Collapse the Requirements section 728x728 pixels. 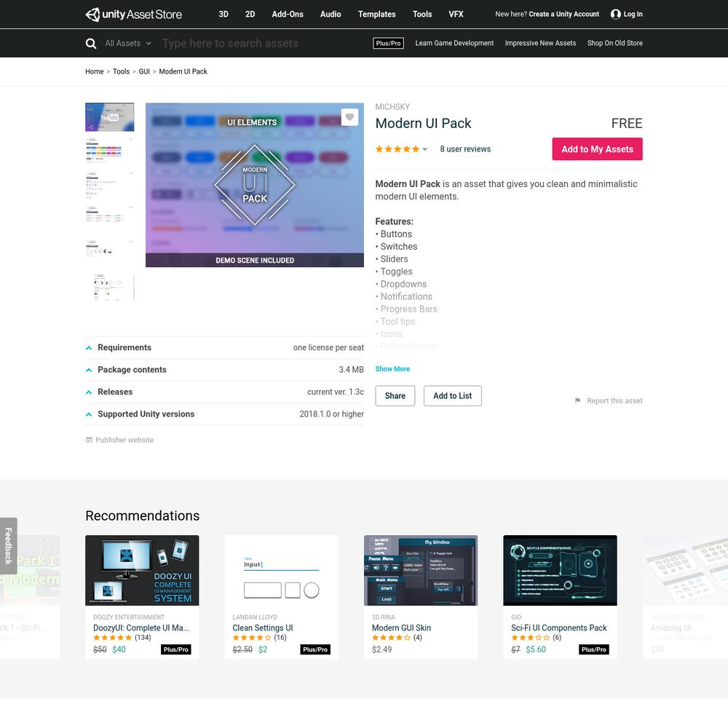tap(89, 348)
